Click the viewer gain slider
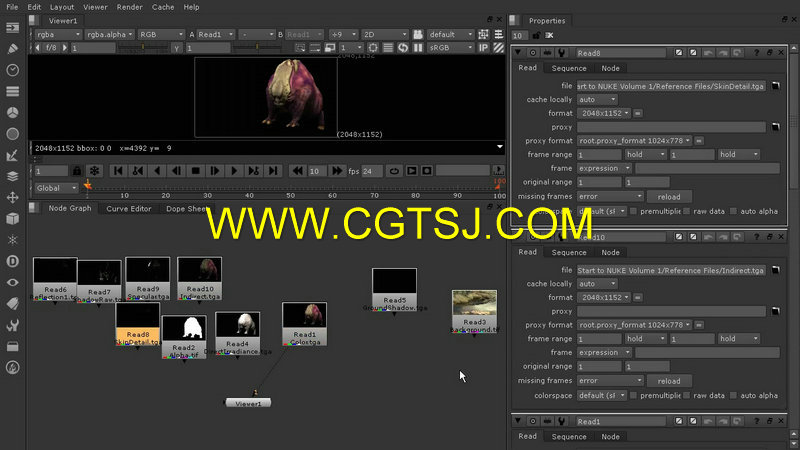Image resolution: width=800 pixels, height=450 pixels. pos(143,47)
